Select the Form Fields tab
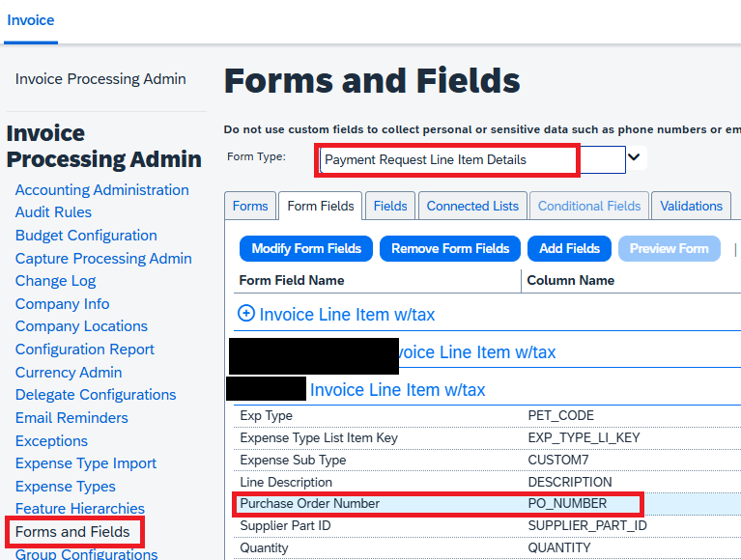 click(321, 206)
